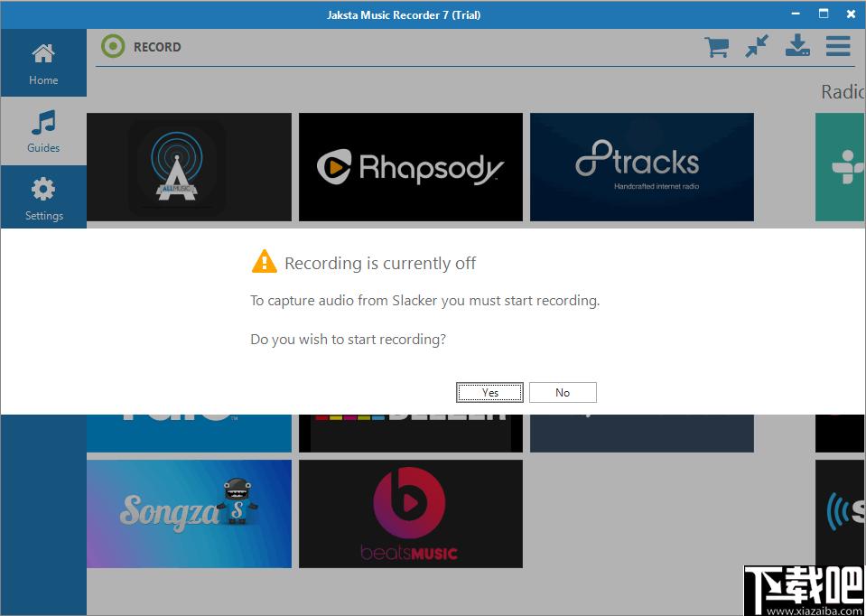The width and height of the screenshot is (866, 616).
Task: Minimize the Jaksta Music Recorder window
Action: (x=796, y=14)
